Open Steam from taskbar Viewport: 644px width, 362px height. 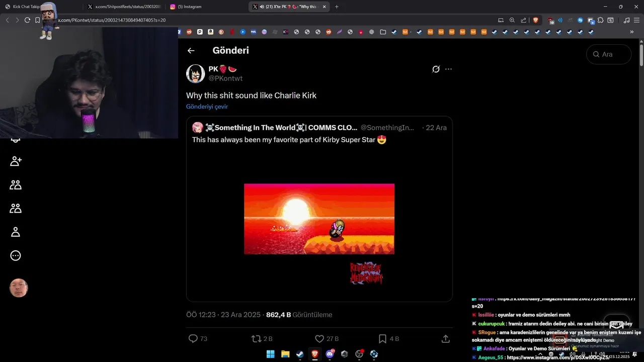[300, 354]
